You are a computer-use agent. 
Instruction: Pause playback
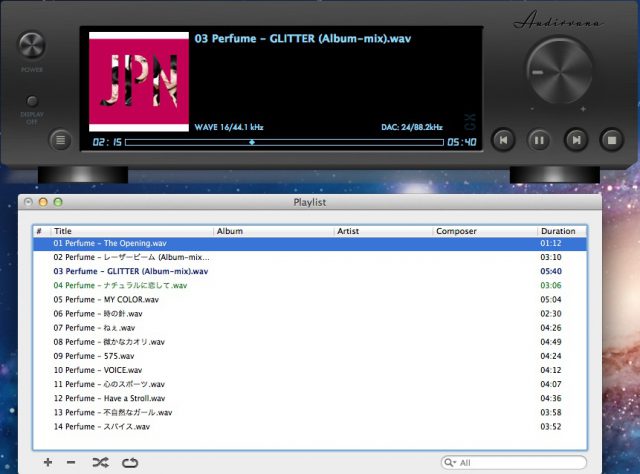coord(539,140)
